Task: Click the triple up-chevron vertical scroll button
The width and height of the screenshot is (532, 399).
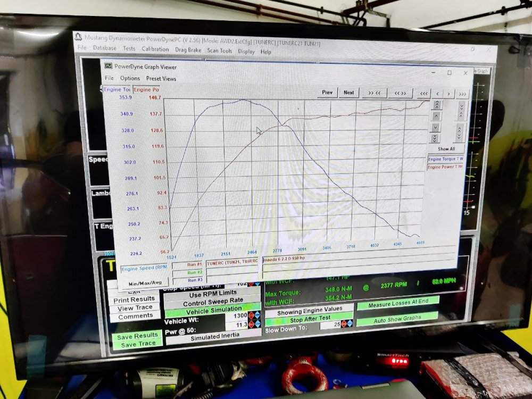Action: 437,105
